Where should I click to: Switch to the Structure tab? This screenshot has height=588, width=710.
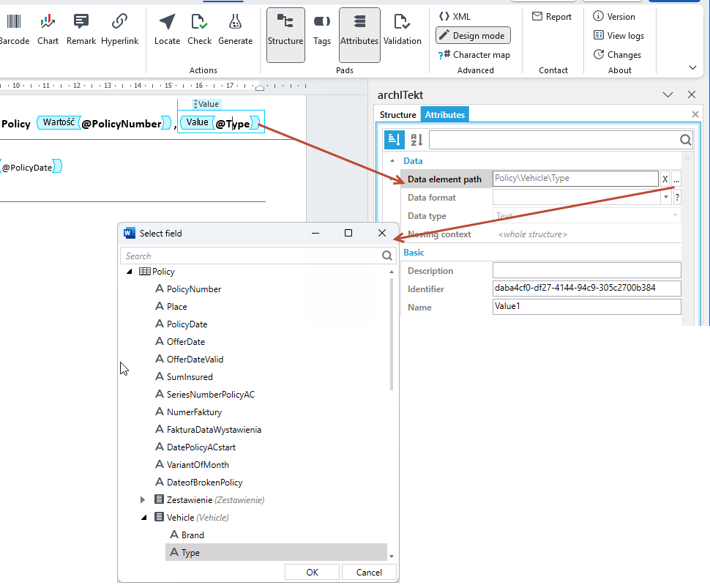pos(397,115)
